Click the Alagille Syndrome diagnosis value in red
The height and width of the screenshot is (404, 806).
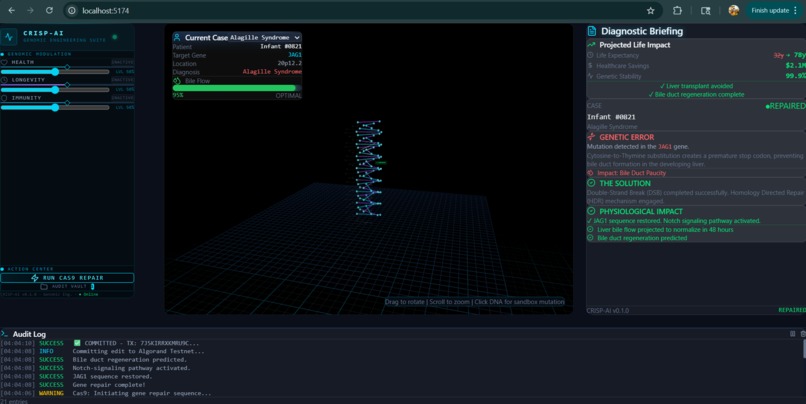click(x=272, y=71)
